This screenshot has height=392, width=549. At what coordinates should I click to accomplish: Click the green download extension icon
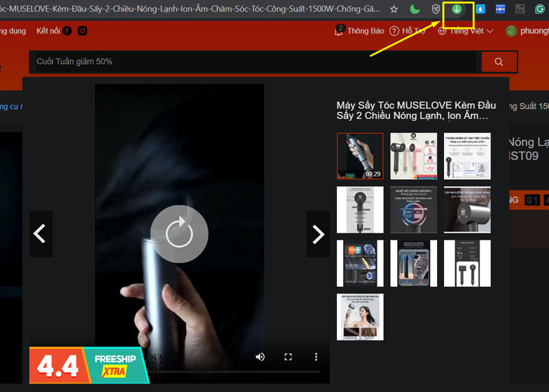457,10
